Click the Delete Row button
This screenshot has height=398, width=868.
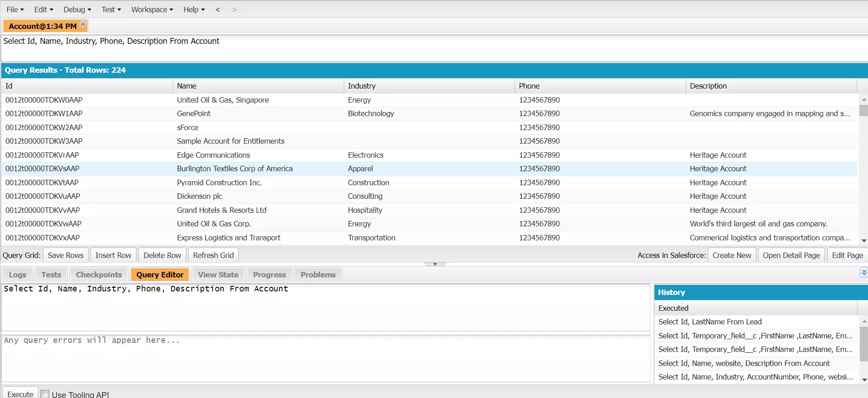point(162,255)
